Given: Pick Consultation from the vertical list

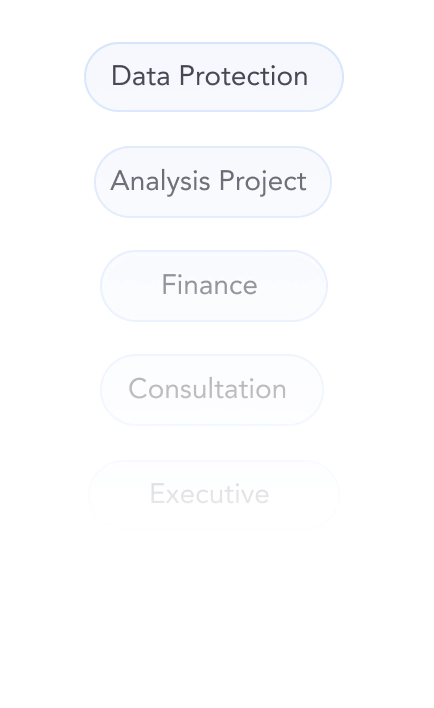Looking at the screenshot, I should pyautogui.click(x=212, y=390).
